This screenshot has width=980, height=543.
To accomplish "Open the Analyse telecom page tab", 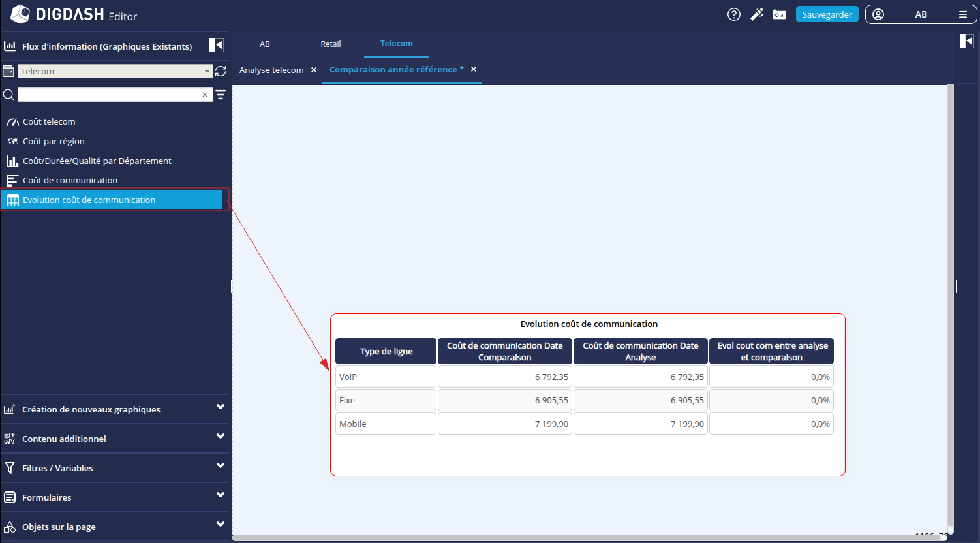I will (271, 70).
